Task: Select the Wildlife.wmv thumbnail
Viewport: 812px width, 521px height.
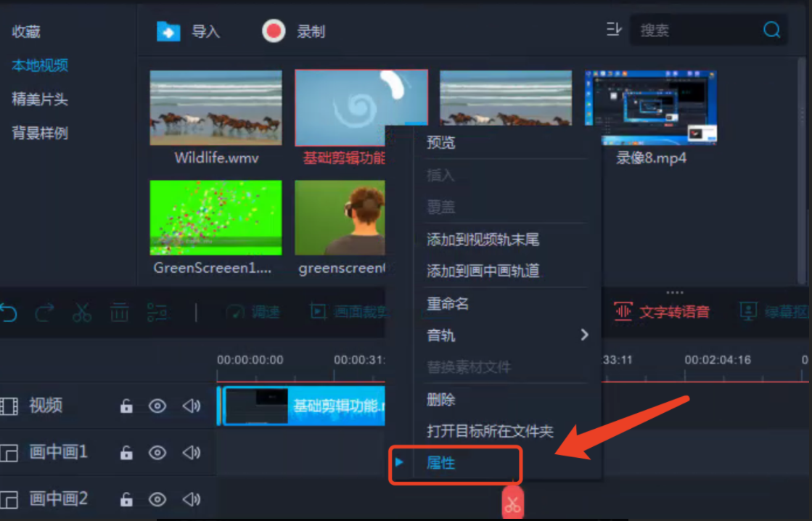Action: coord(215,107)
